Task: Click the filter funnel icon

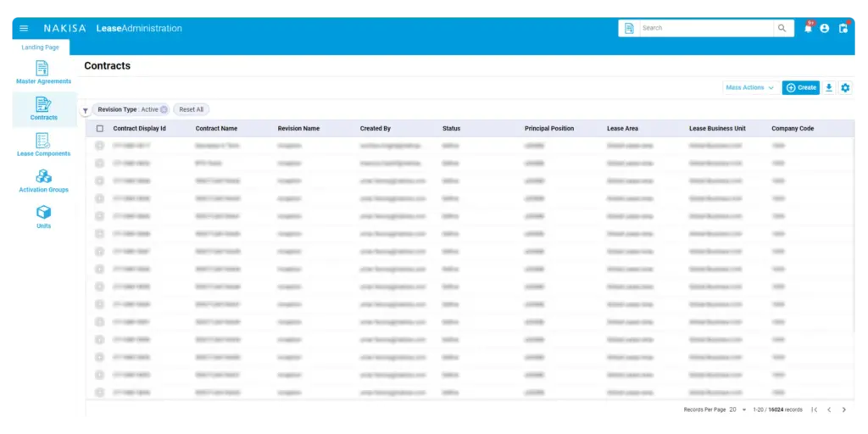Action: [x=85, y=110]
